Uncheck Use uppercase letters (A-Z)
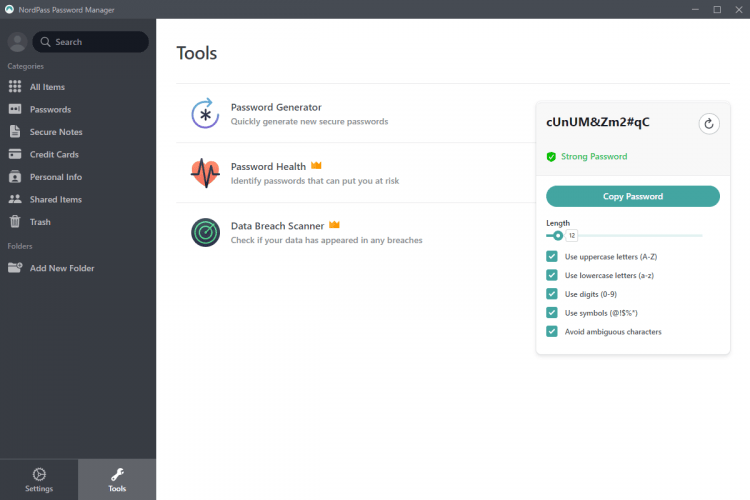Viewport: 750px width, 500px height. (551, 256)
